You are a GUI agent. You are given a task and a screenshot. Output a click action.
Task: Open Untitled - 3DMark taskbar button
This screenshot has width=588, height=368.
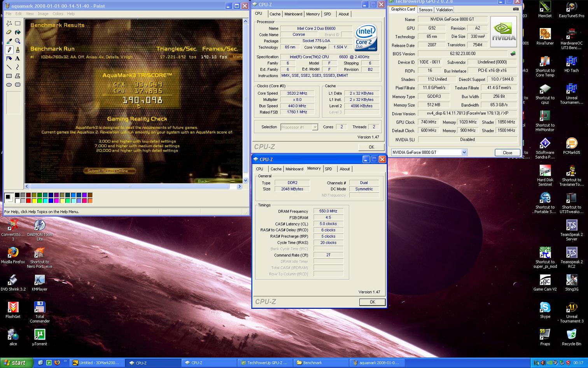98,363
